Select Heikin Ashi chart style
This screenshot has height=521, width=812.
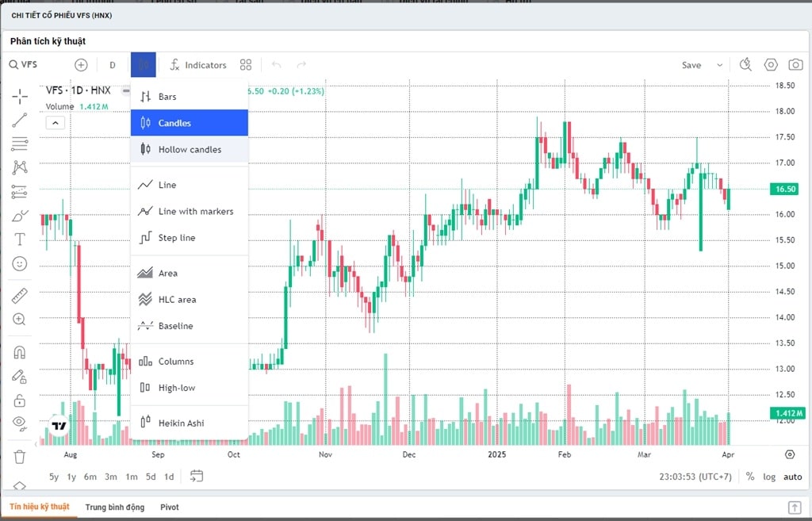tap(181, 423)
